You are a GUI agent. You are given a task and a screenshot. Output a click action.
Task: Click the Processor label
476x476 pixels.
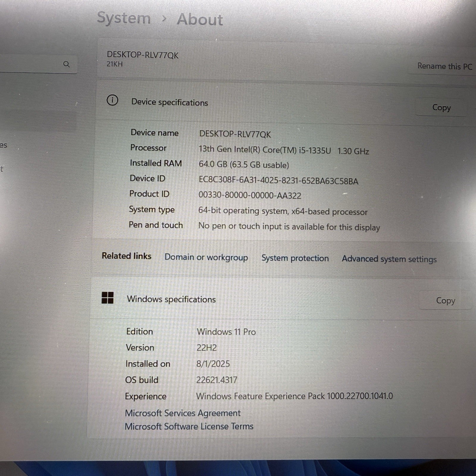pyautogui.click(x=148, y=148)
